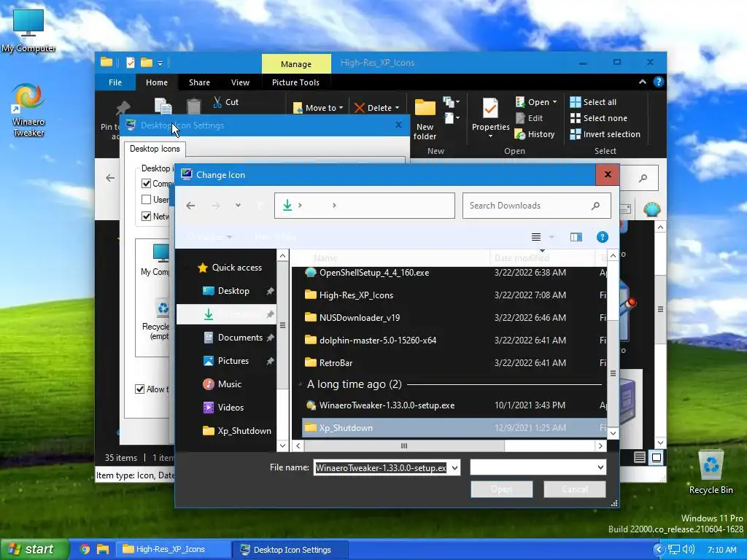
Task: Click Edit in Explorer ribbon
Action: [x=530, y=118]
